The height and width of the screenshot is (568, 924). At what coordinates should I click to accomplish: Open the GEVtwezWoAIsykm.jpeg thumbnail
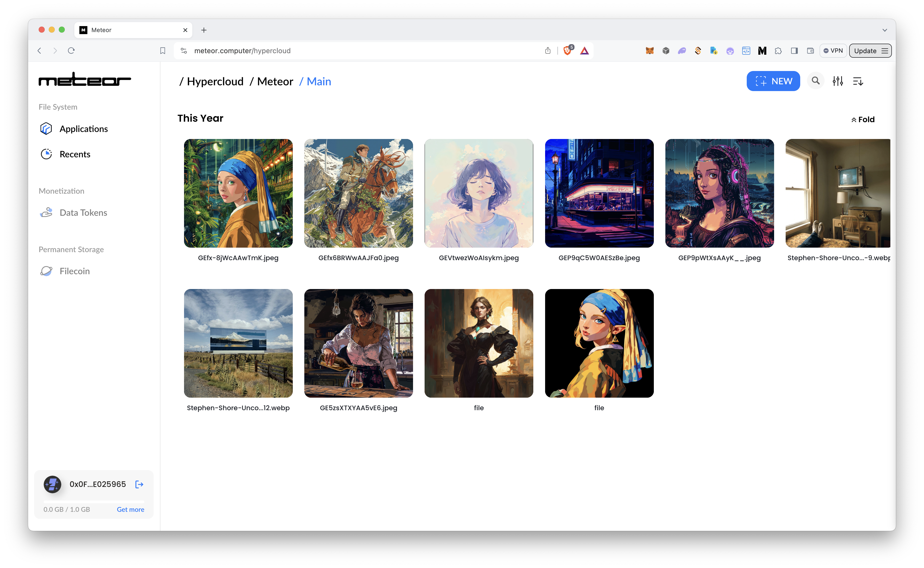[x=479, y=193]
